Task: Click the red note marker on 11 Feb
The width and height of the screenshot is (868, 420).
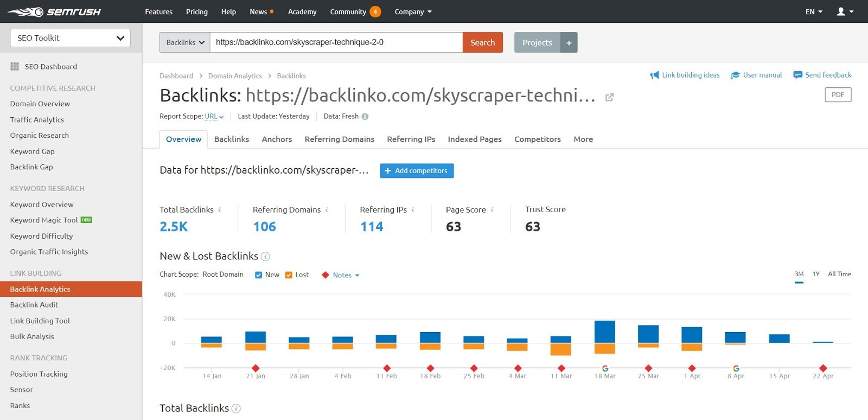Action: (387, 368)
